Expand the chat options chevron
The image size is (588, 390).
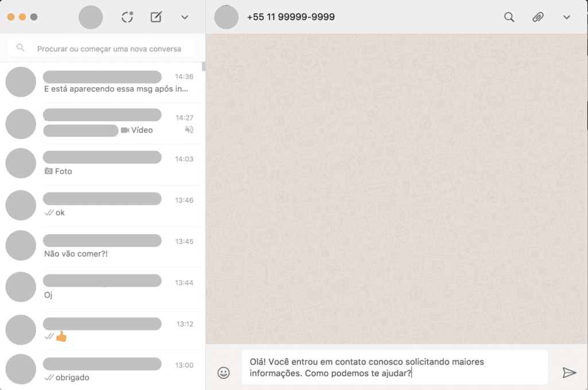tap(566, 17)
